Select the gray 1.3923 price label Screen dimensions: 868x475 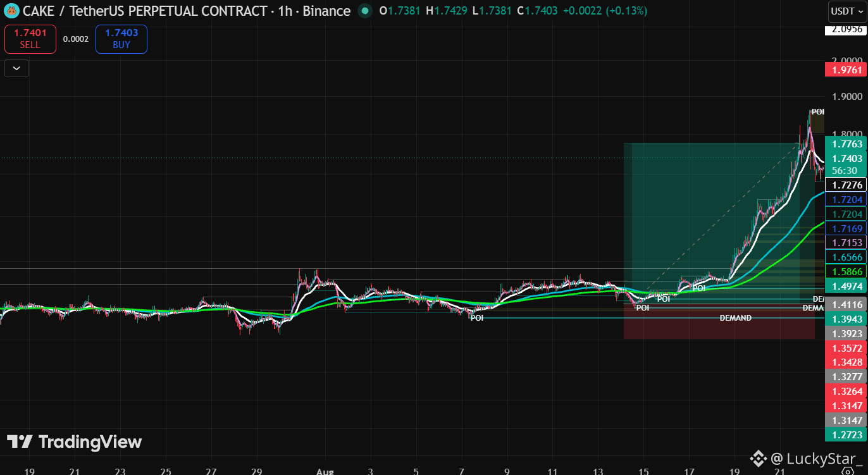click(x=847, y=333)
